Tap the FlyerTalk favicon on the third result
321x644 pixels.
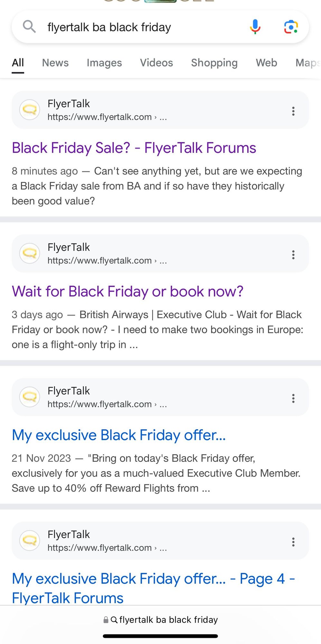click(29, 397)
